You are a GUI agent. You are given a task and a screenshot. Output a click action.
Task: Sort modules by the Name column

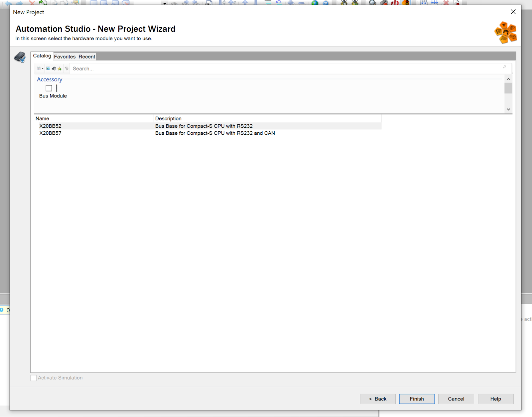pos(94,118)
